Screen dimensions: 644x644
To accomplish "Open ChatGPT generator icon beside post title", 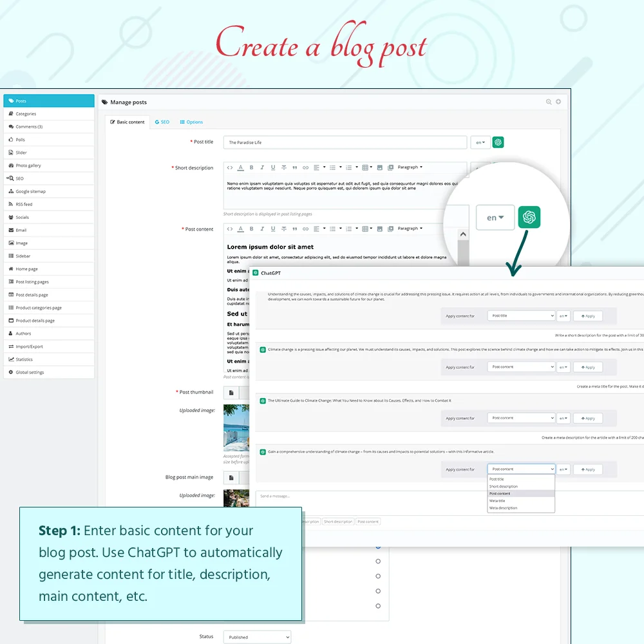I will pos(498,142).
